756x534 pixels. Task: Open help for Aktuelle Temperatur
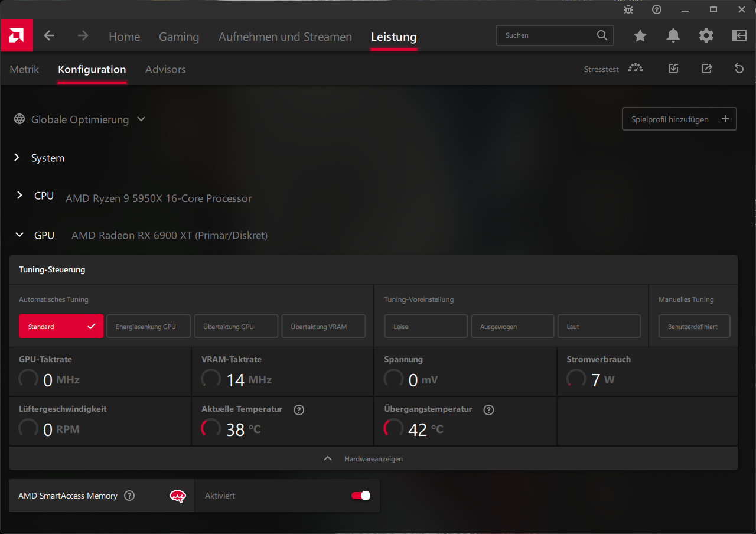[299, 409]
